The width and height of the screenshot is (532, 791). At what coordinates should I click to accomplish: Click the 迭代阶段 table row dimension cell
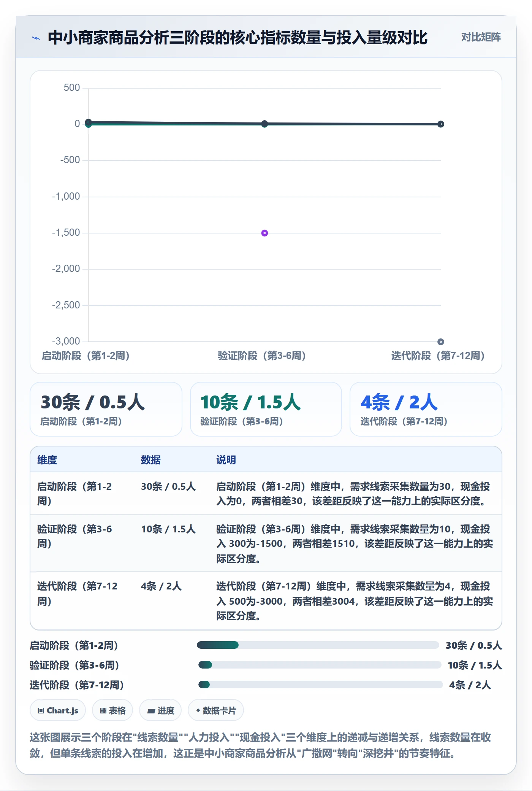(x=82, y=601)
